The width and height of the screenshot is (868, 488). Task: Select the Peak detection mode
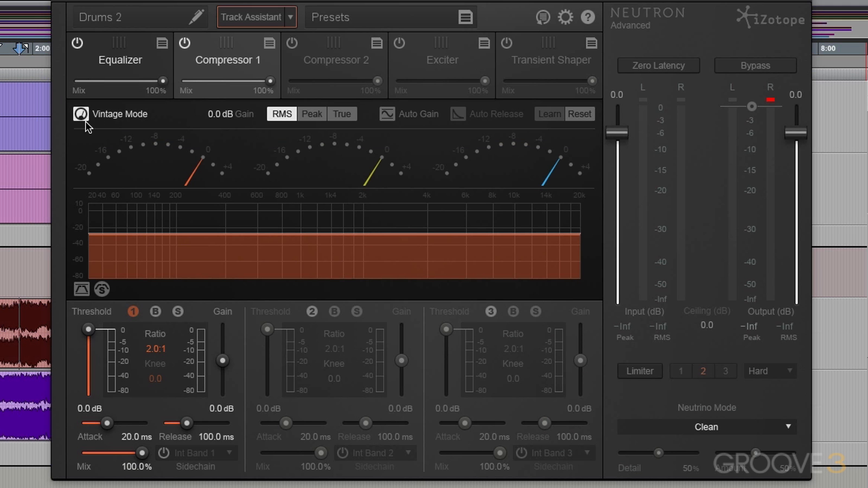point(312,114)
